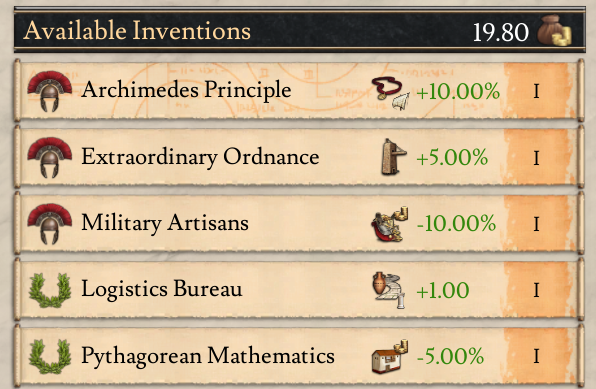
Task: Click the building cost house icon
Action: [390, 357]
